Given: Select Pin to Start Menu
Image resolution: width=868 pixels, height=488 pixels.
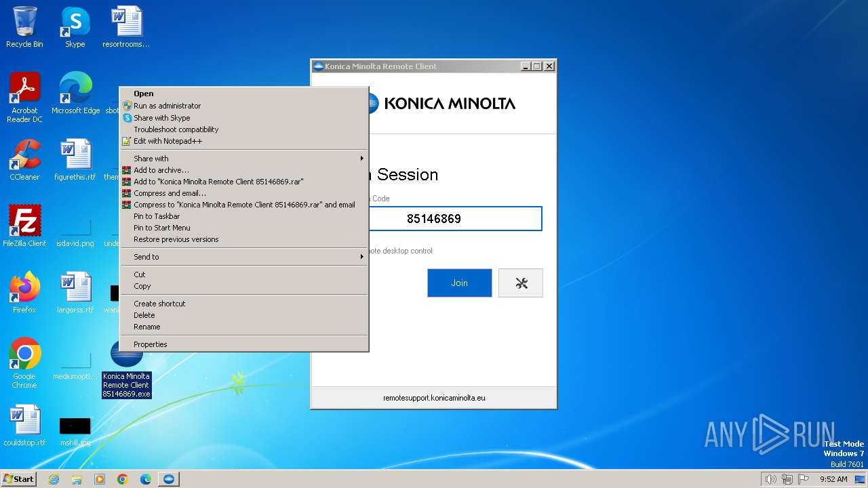Looking at the screenshot, I should [x=244, y=228].
